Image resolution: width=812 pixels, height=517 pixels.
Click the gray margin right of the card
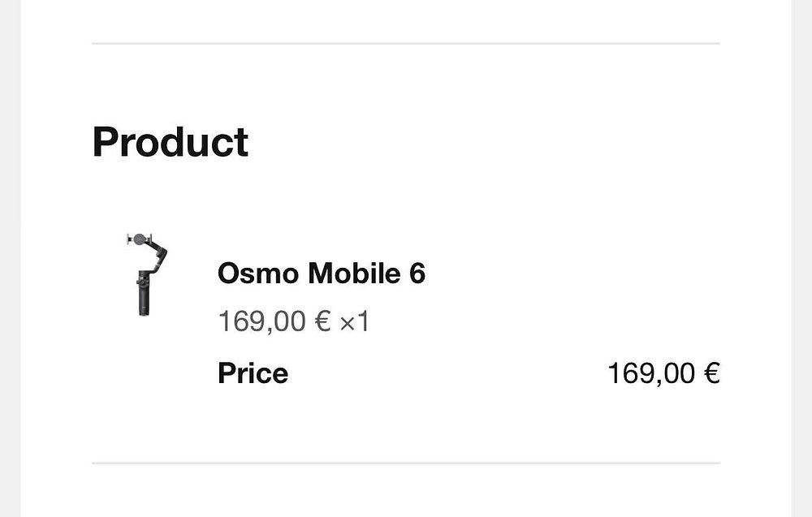click(801, 258)
